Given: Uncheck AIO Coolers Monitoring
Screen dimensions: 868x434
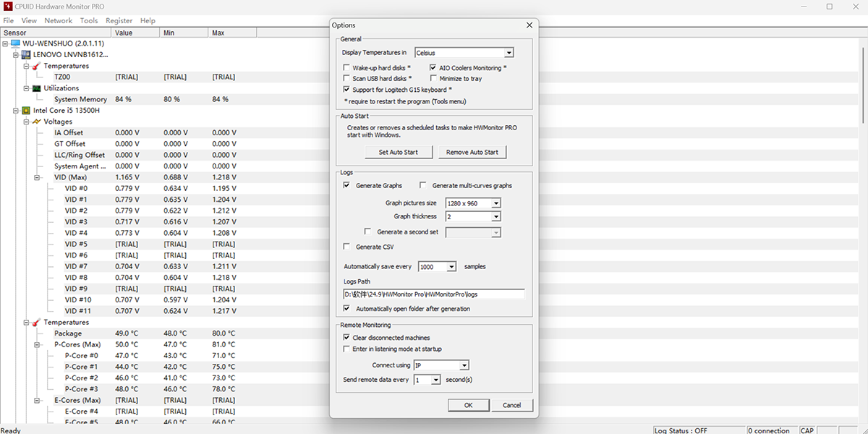Looking at the screenshot, I should [x=433, y=67].
